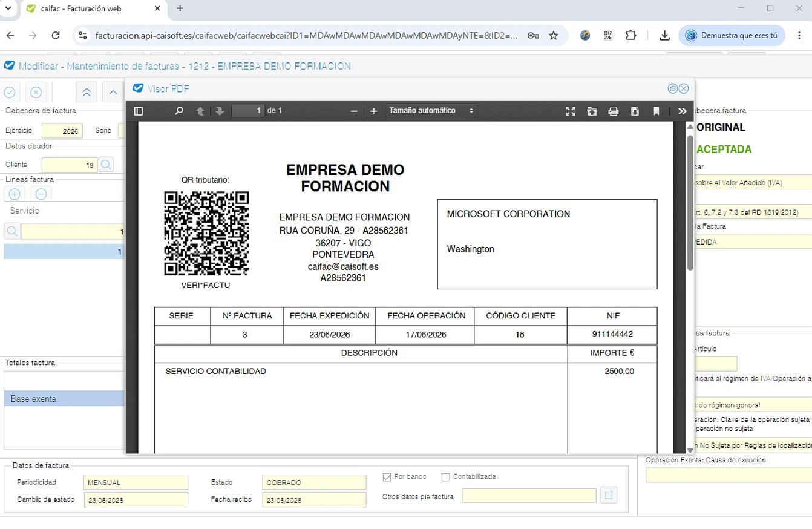
Task: Click the single chevron up button
Action: 113,92
